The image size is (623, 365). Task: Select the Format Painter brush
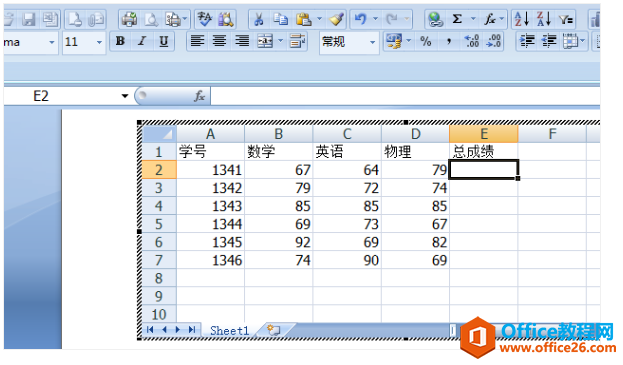pos(337,19)
